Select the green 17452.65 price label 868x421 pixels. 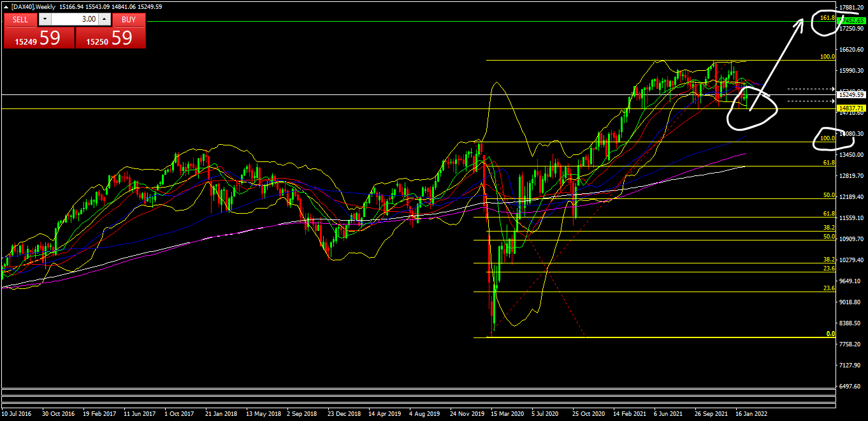coord(851,21)
